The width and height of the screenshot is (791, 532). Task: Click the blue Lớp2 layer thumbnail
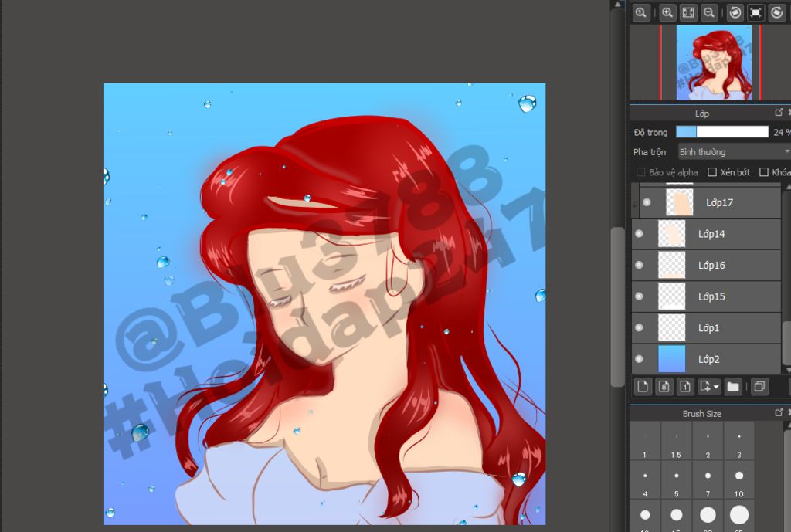point(672,359)
